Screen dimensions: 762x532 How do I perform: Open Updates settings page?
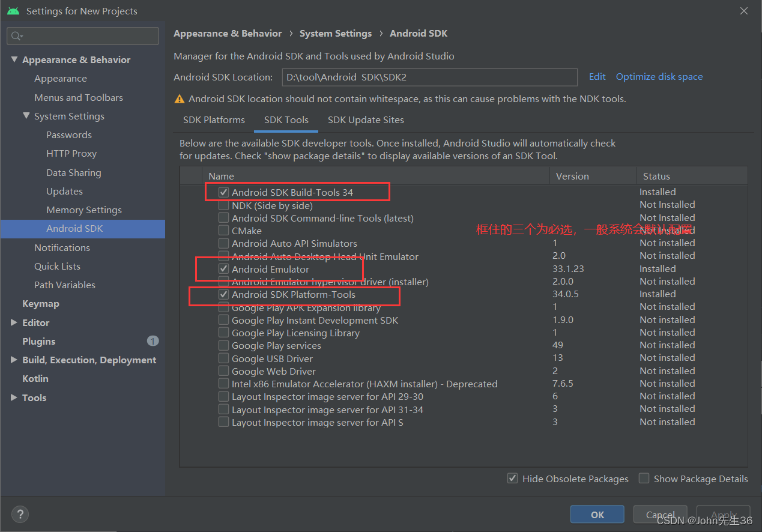64,191
